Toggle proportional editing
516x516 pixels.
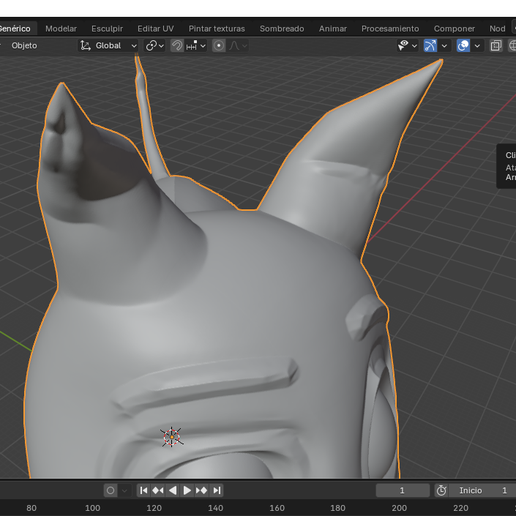point(219,46)
